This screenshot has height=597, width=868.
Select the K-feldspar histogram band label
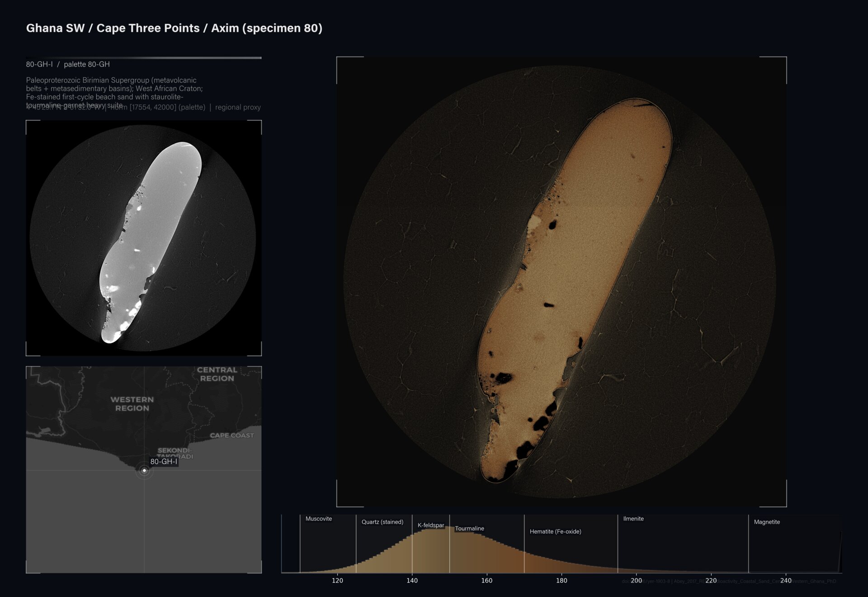(x=431, y=525)
